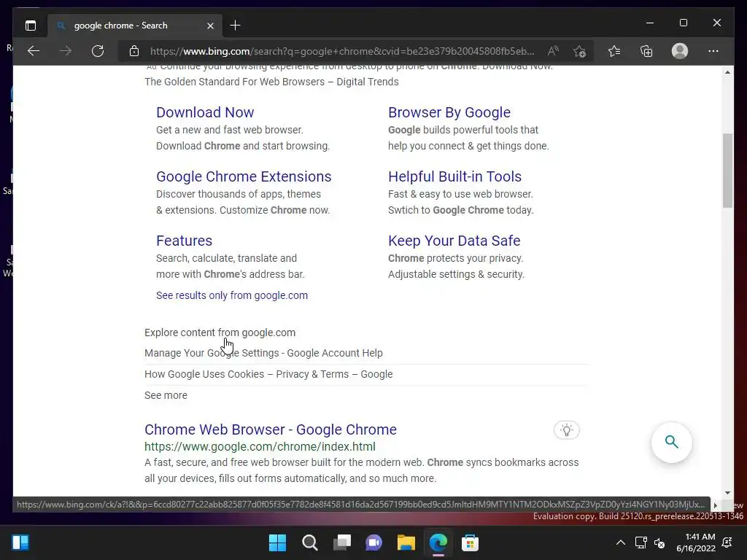Viewport: 747px width, 560px height.
Task: Open the tab actions menu icon
Action: [31, 26]
